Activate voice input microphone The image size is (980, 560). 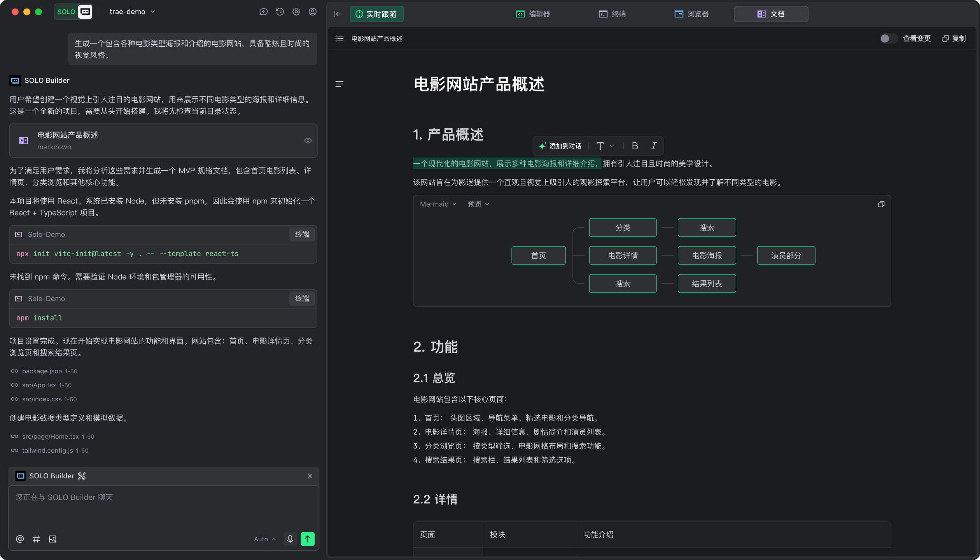point(290,539)
